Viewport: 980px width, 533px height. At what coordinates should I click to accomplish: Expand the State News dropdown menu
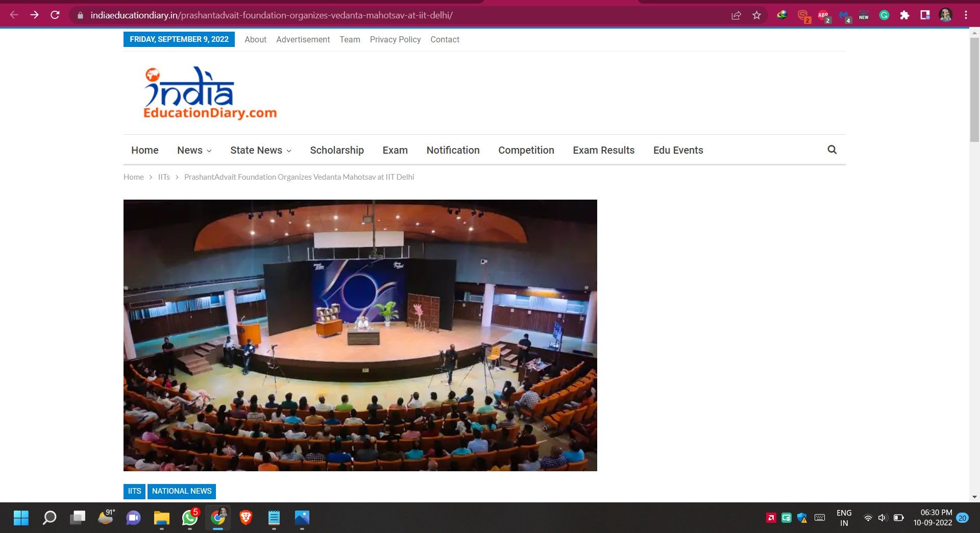tap(260, 150)
